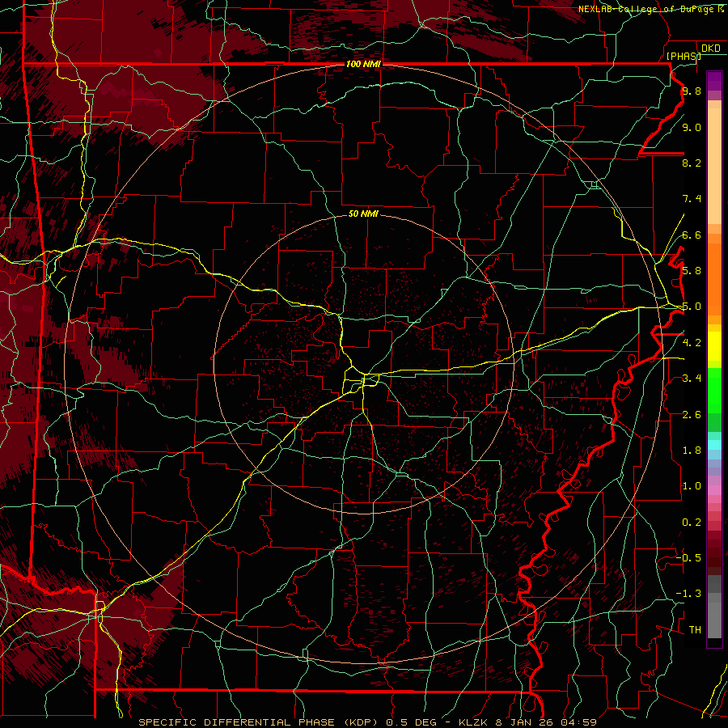728x728 pixels.
Task: Select the -1.3 value on the KDP scale
Action: pyautogui.click(x=688, y=594)
